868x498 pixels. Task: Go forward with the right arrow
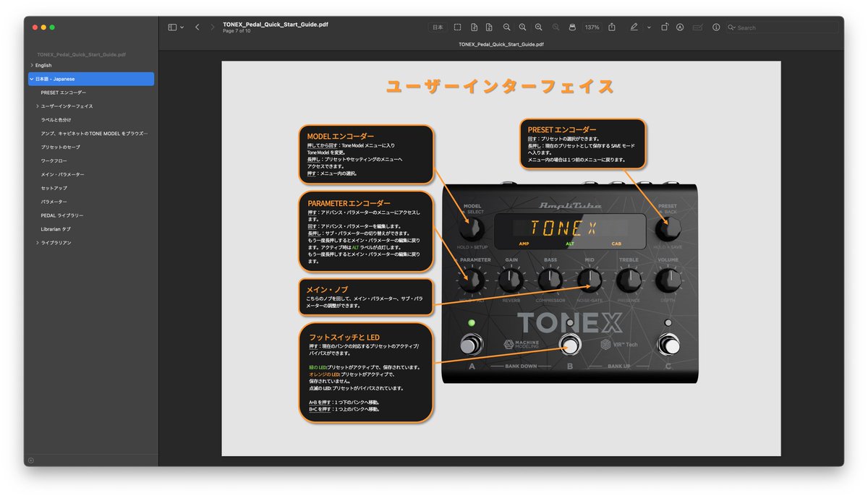(x=213, y=27)
